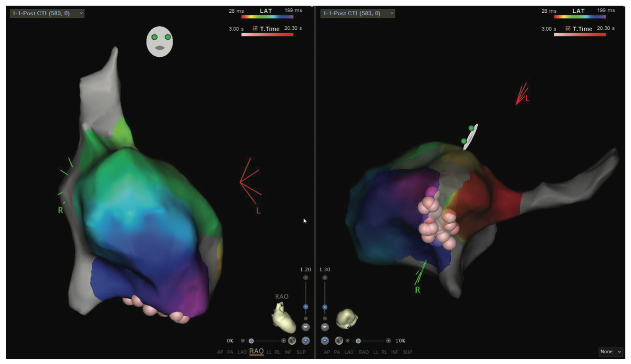Click the heart icon under right zoom slider
Image resolution: width=631 pixels, height=364 pixels.
tap(324, 327)
